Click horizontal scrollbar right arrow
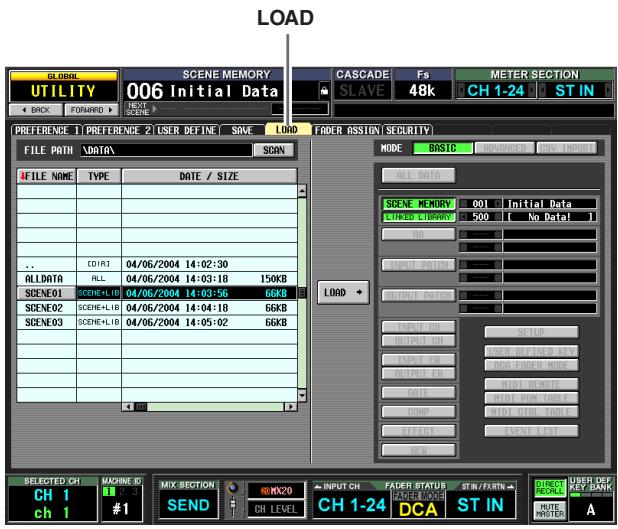The height and width of the screenshot is (529, 618). 291,406
